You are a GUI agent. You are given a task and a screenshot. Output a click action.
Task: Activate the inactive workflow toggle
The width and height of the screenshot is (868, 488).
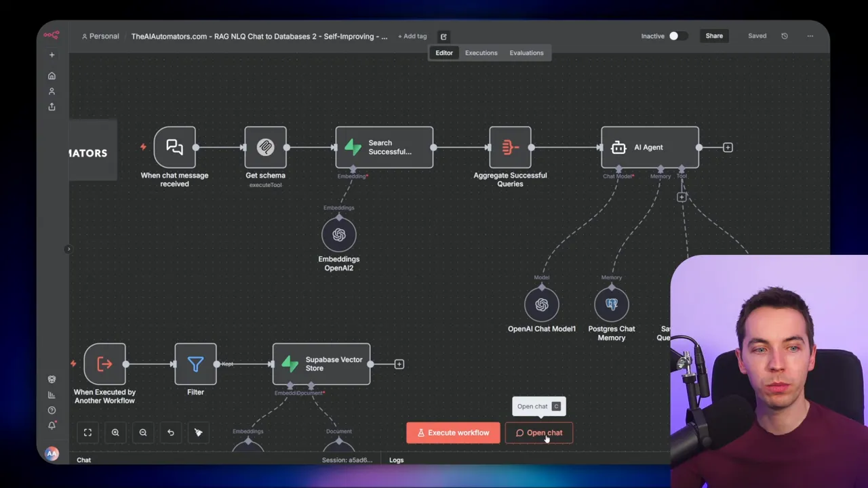tap(675, 36)
